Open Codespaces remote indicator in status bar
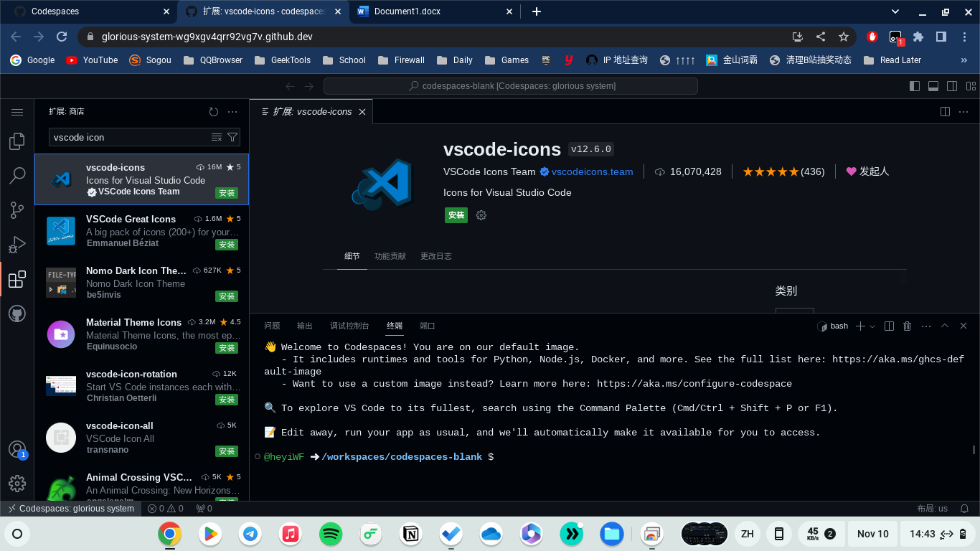Screen dimensions: 980x551 tap(71, 509)
